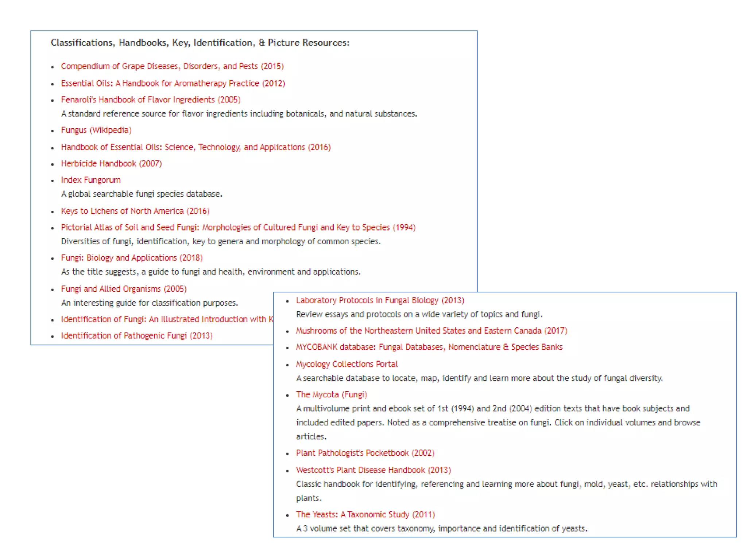Open Compendium of Grape Diseases link
Viewport: 747px width, 560px height.
click(x=172, y=66)
